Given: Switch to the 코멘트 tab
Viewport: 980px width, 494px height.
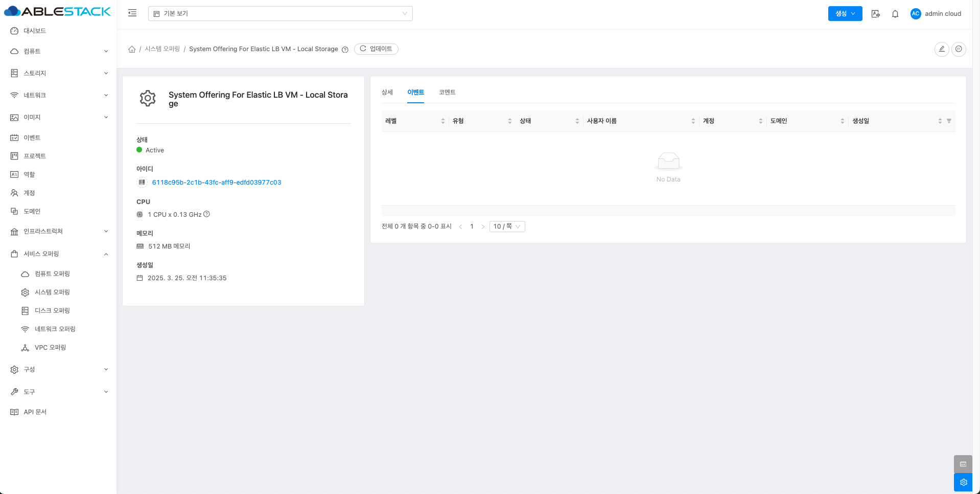Looking at the screenshot, I should pyautogui.click(x=447, y=93).
